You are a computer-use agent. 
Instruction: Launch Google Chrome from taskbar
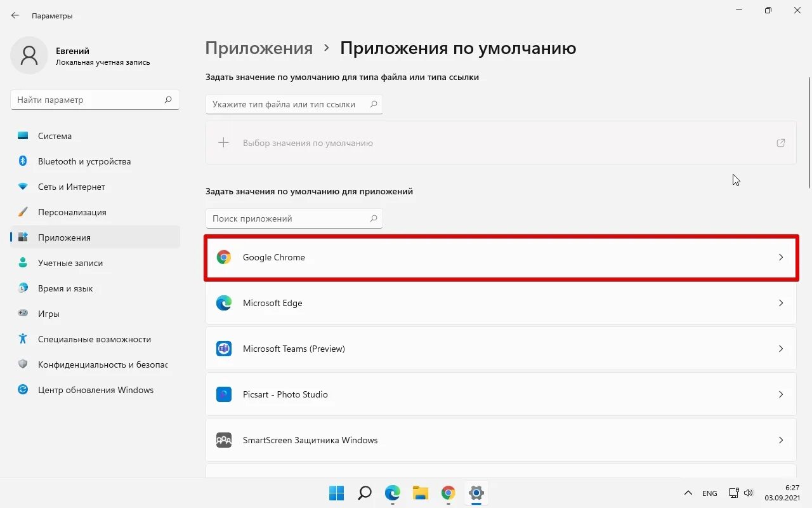(x=449, y=493)
